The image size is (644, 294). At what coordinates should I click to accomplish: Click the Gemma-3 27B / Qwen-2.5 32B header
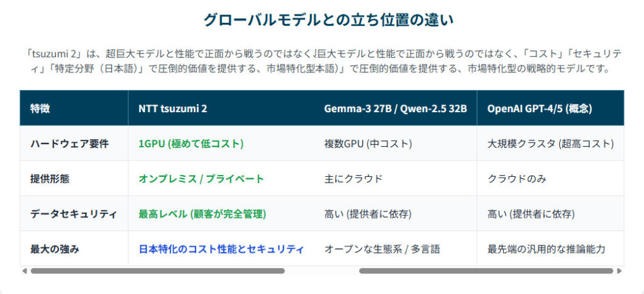tap(395, 108)
